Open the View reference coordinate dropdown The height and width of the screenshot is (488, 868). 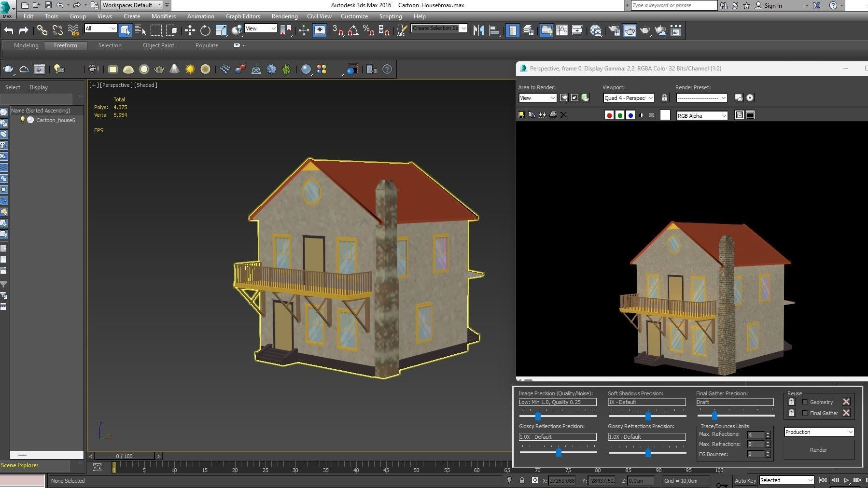click(x=261, y=28)
